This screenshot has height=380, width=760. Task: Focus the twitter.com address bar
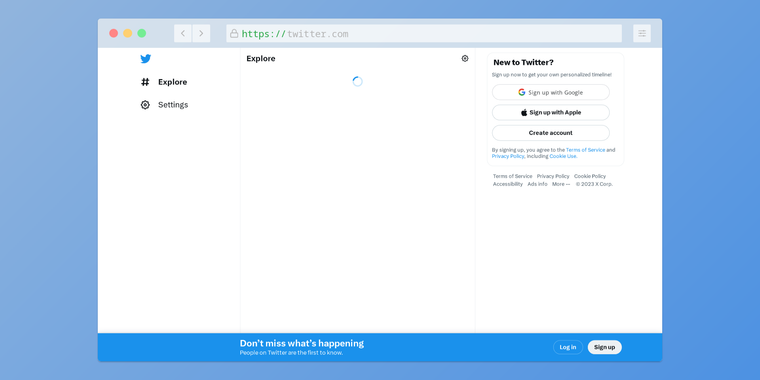coord(424,33)
